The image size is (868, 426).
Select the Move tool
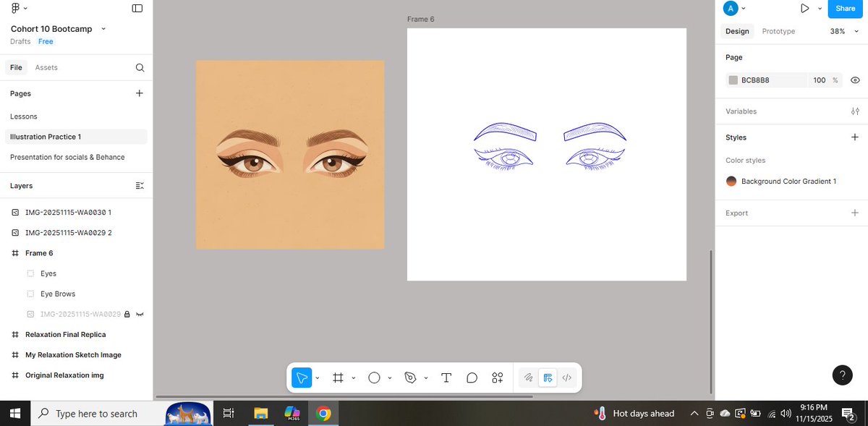(x=301, y=377)
